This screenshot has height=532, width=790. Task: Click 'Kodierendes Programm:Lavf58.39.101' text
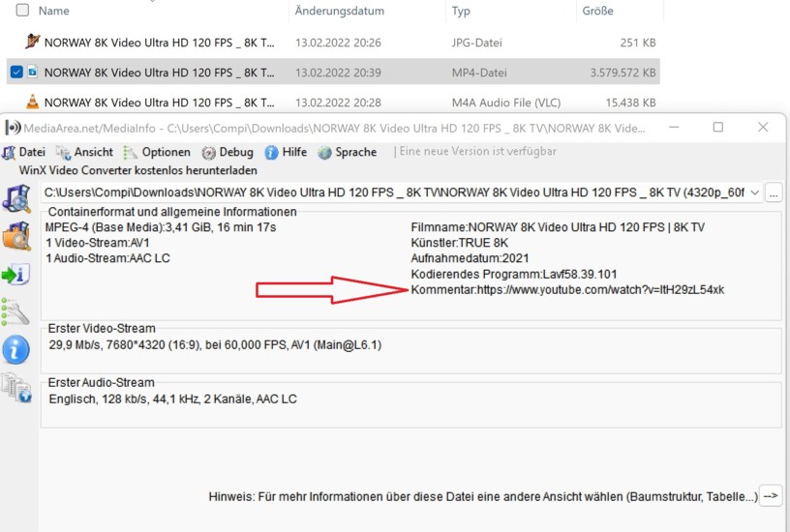[x=514, y=275]
